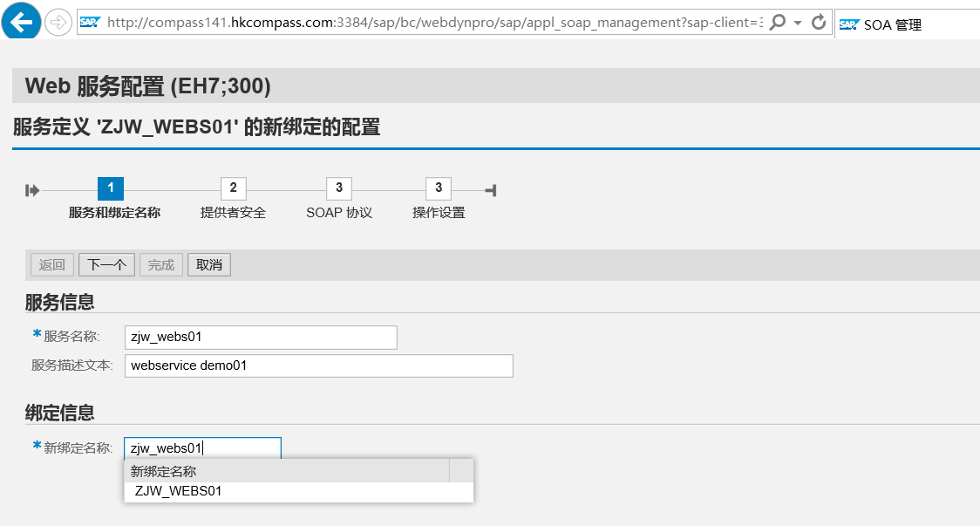
Task: Click the 绑定信息 section heading
Action: (x=59, y=413)
